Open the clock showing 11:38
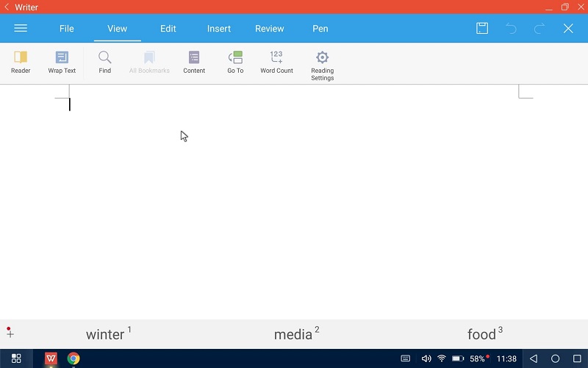Image resolution: width=588 pixels, height=368 pixels. [506, 358]
